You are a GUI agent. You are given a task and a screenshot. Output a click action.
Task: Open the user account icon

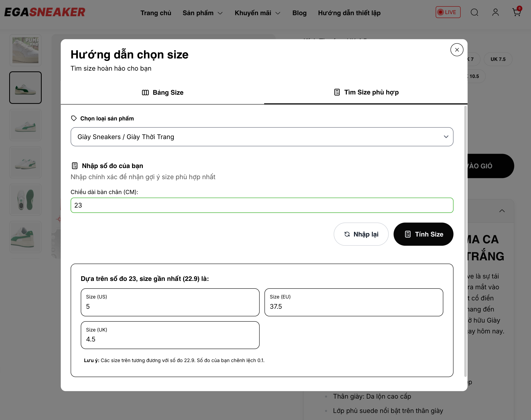click(x=495, y=12)
